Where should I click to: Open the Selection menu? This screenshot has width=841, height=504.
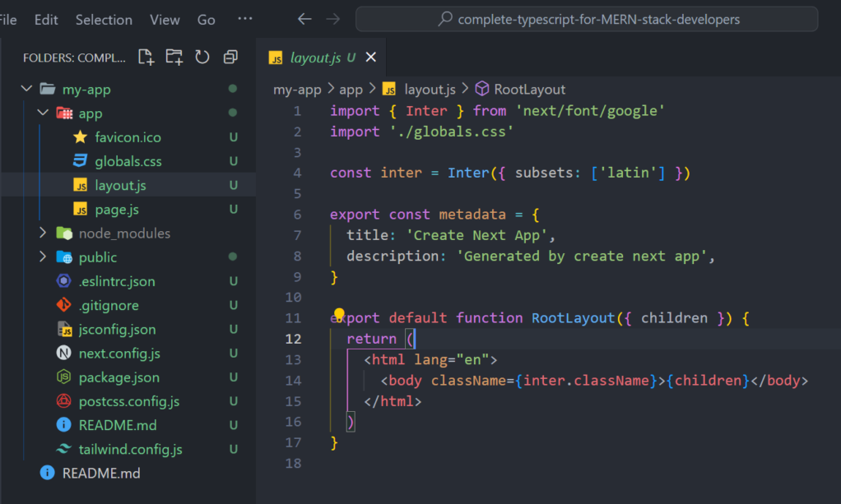[104, 20]
